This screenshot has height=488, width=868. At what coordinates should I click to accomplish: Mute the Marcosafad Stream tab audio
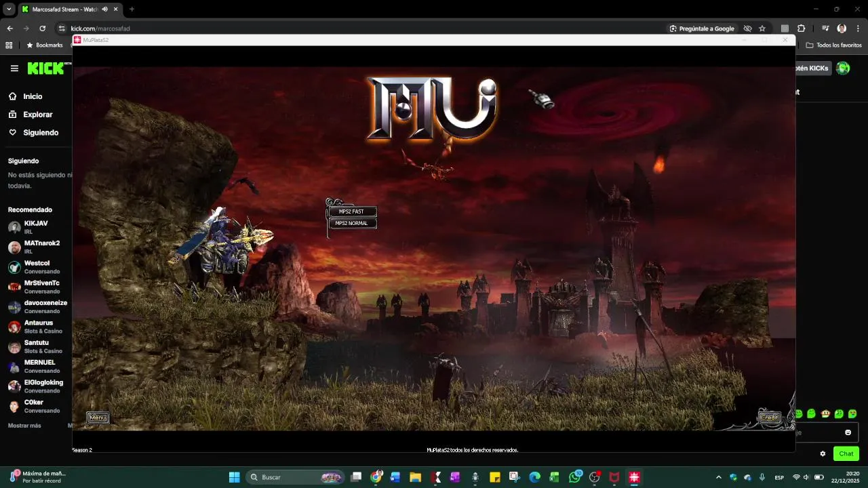tap(104, 9)
